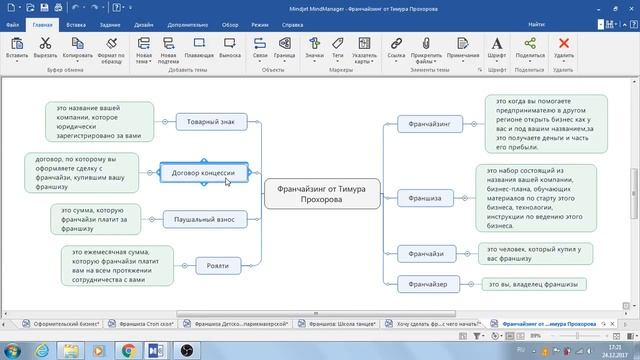The height and width of the screenshot is (360, 640).
Task: Select the Формат по образцу brush tool
Action: [111, 43]
